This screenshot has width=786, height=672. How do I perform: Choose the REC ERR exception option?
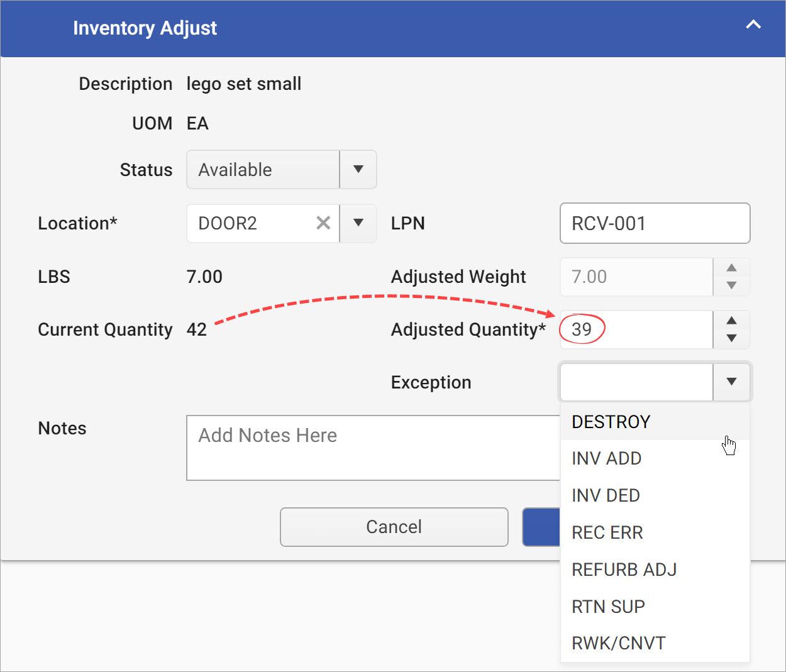click(x=607, y=532)
